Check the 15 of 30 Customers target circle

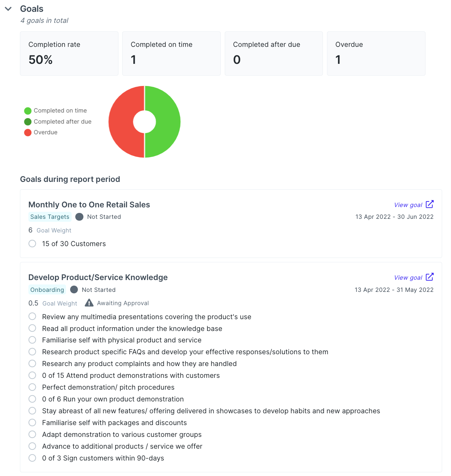click(32, 244)
